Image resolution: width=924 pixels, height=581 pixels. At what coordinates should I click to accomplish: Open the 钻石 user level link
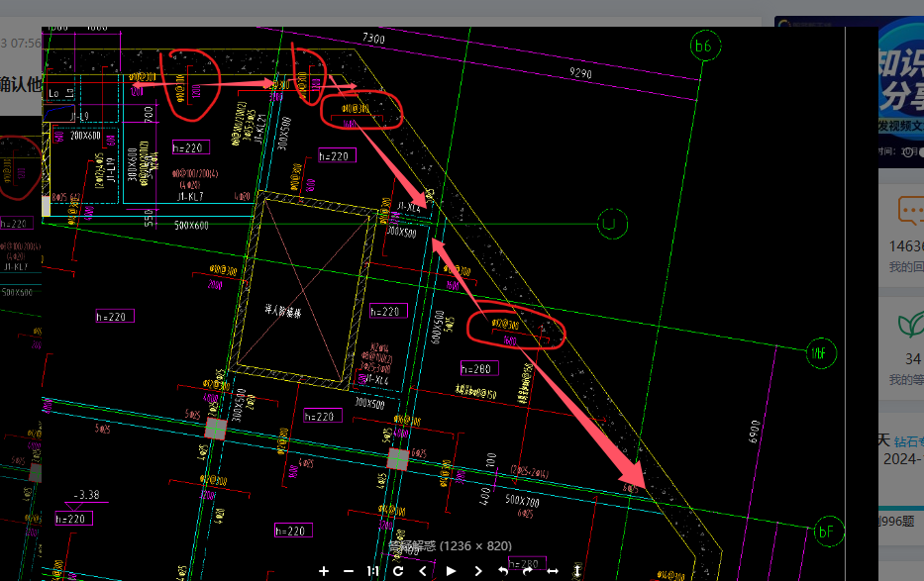(x=909, y=441)
